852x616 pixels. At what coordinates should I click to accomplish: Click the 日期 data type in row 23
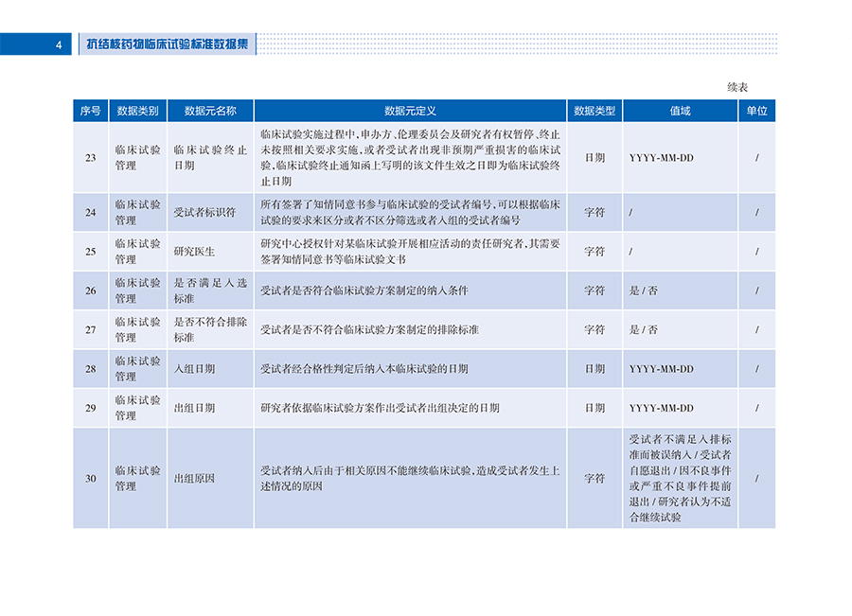coord(595,158)
